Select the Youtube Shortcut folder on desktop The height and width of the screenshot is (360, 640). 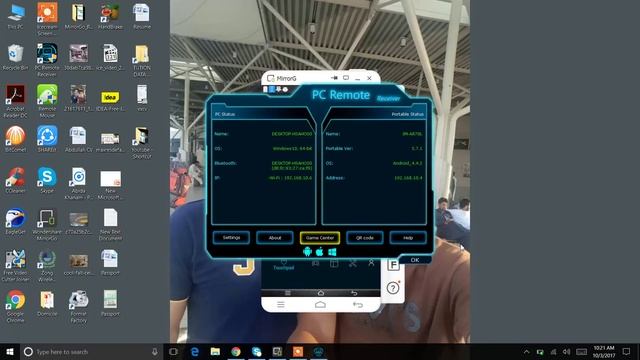[x=142, y=142]
